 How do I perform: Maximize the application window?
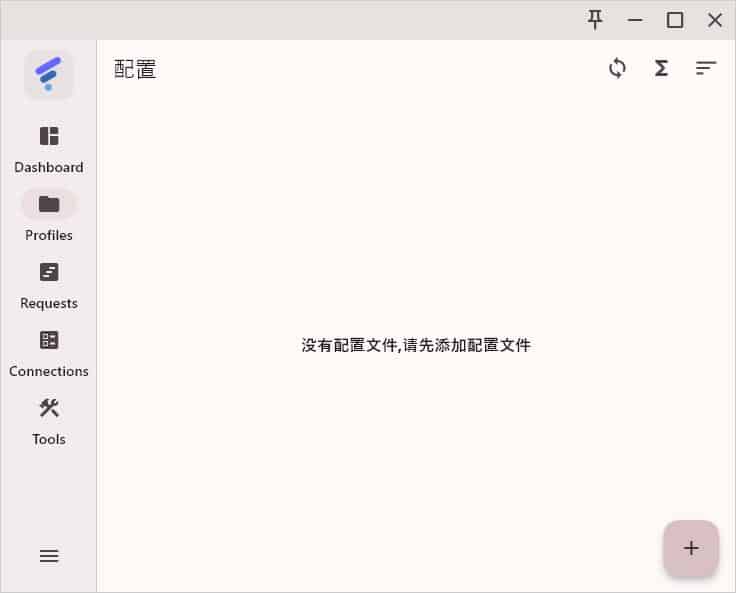pos(675,20)
